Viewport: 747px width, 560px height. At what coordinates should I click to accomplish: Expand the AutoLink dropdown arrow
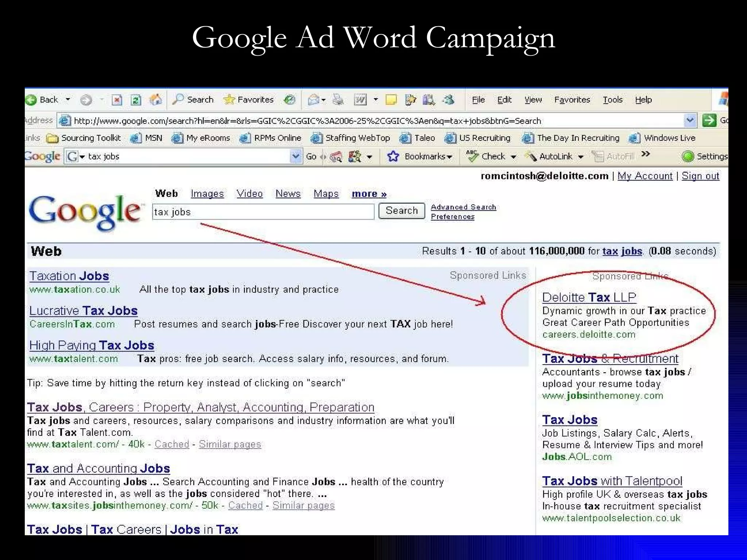click(581, 157)
